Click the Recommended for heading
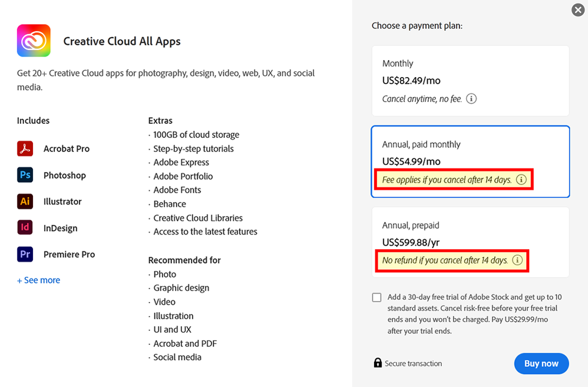The image size is (588, 387). pyautogui.click(x=184, y=260)
